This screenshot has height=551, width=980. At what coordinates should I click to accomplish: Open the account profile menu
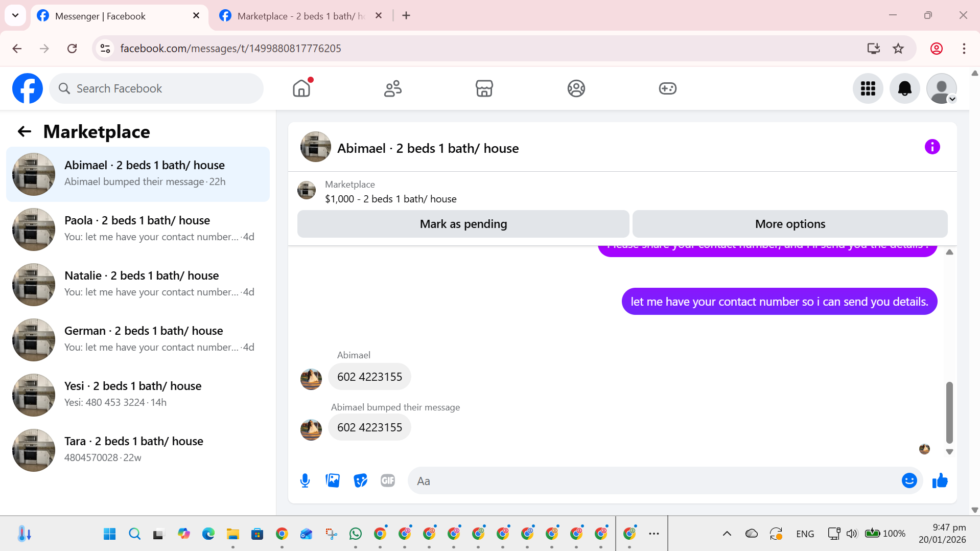tap(941, 88)
